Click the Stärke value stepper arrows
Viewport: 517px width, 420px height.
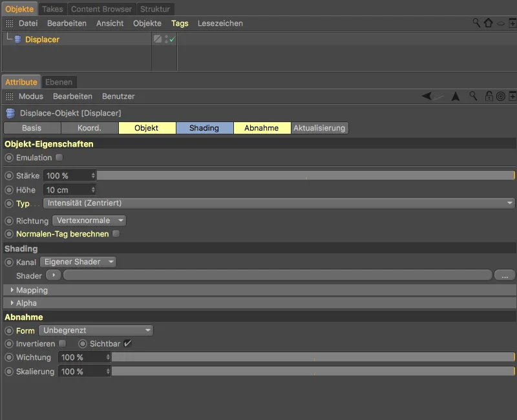93,176
